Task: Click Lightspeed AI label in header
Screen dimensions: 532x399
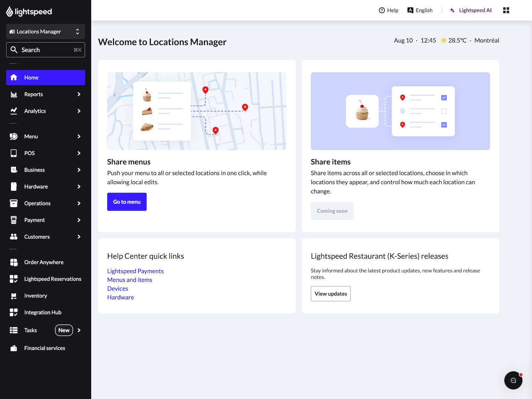Action: 475,10
